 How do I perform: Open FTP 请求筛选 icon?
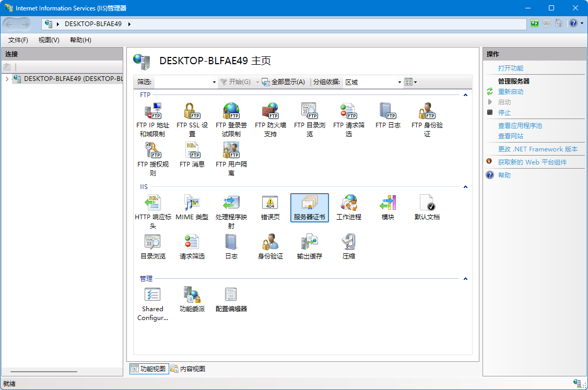point(349,120)
